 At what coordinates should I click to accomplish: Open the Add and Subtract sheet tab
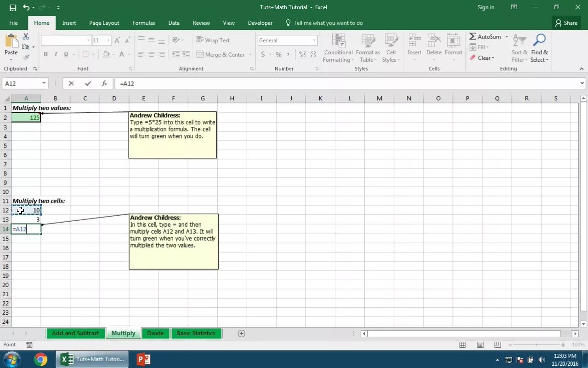[x=75, y=333]
